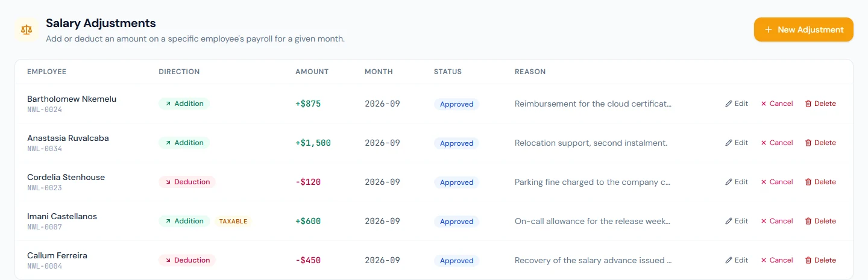868x280 pixels.
Task: Select the -$120 amount
Action: 308,182
